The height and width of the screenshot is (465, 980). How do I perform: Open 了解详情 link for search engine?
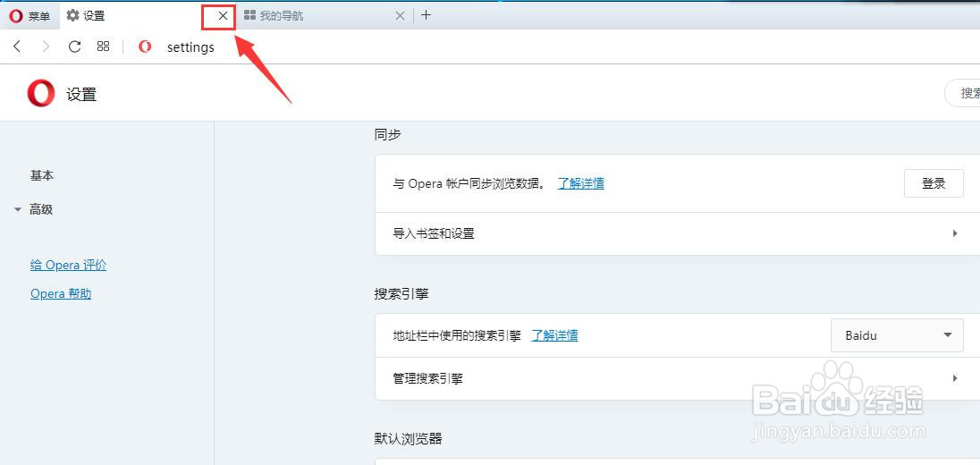point(554,335)
